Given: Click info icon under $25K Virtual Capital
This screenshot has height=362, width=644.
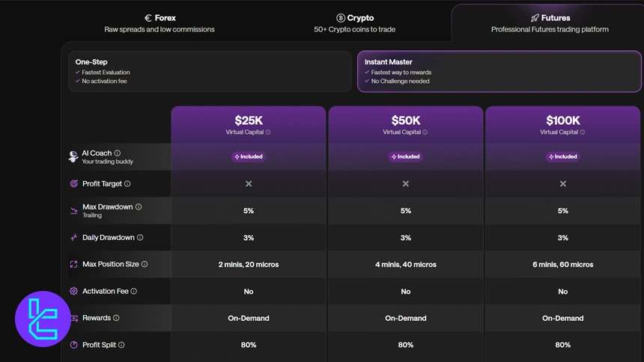Looking at the screenshot, I should click(268, 132).
